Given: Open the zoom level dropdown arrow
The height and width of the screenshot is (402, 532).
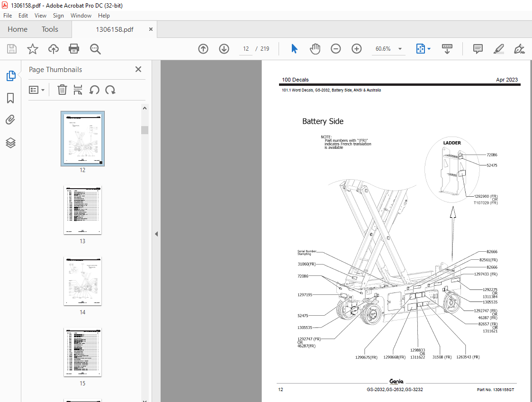Looking at the screenshot, I should [400, 49].
